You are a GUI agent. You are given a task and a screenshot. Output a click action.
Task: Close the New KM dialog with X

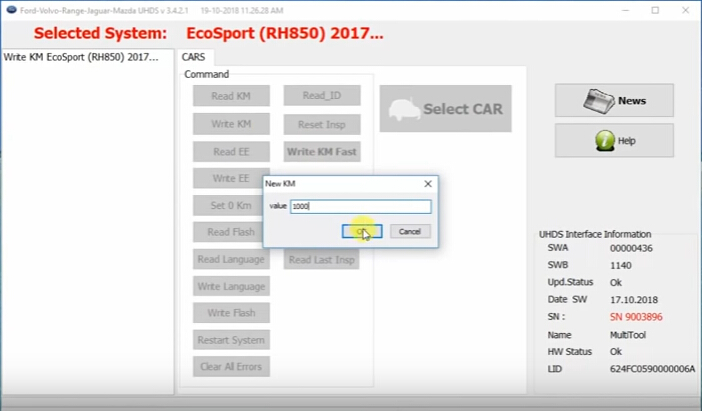pos(428,184)
